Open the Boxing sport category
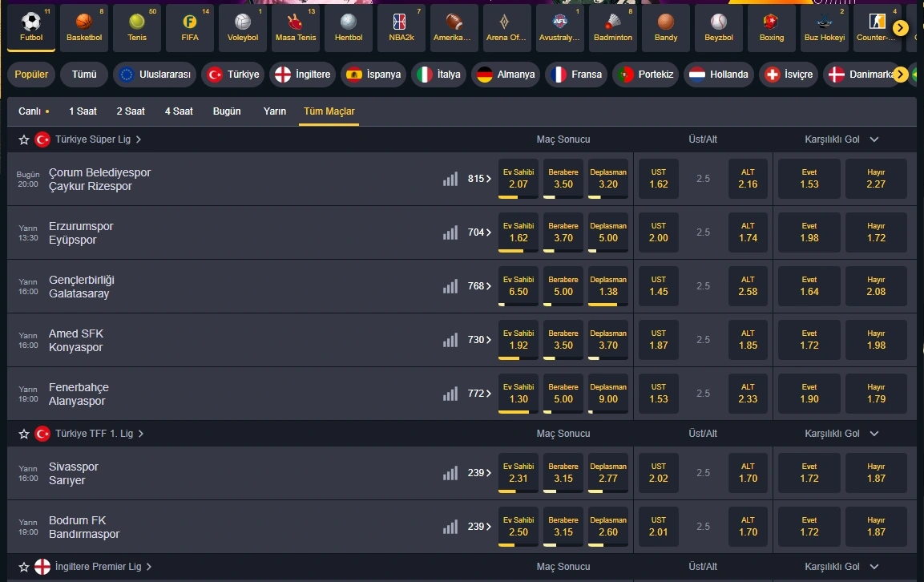Screen dimensions: 924x582 [772, 27]
